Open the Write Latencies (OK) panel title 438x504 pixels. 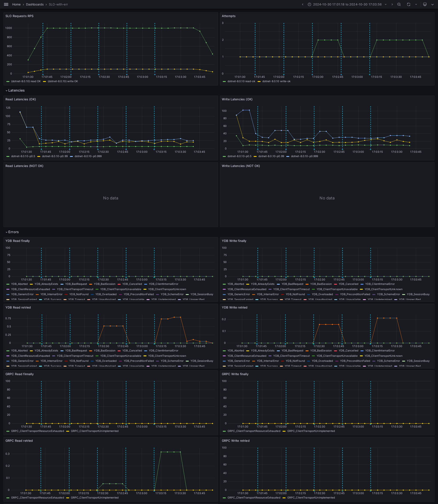(x=237, y=99)
